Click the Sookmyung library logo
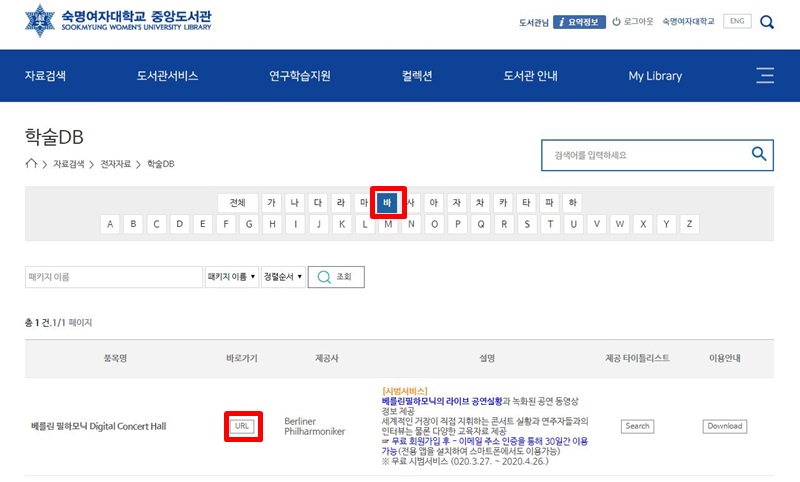Viewport: 800px width, 482px height. (x=118, y=20)
